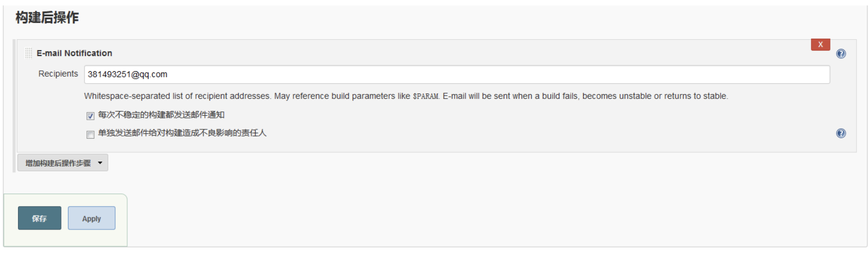
Task: Click the E-mail Notification title
Action: coord(75,53)
